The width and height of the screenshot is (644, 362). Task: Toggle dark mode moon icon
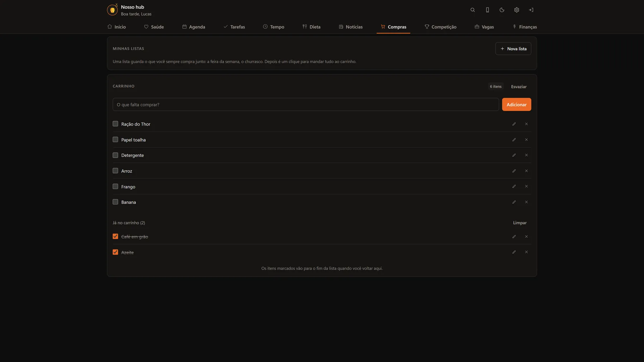pos(502,10)
